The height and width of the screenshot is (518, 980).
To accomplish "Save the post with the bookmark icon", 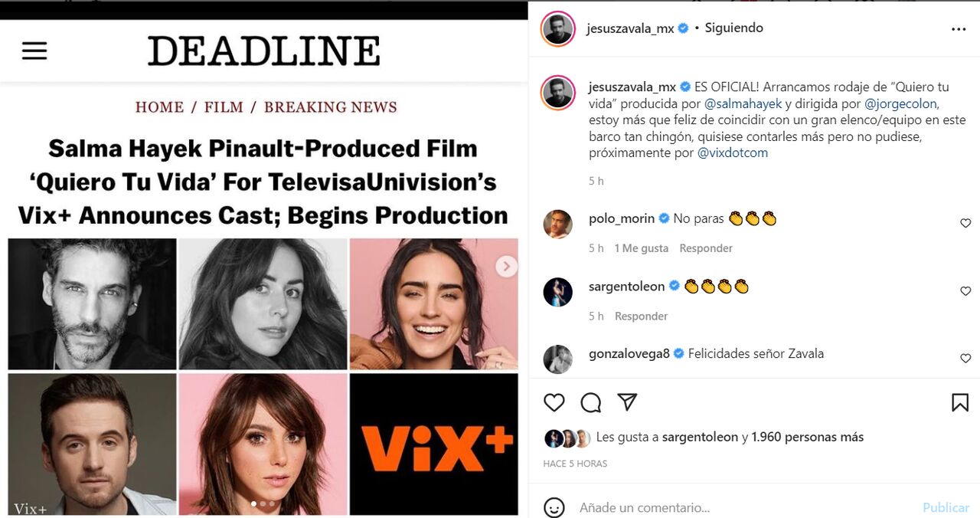I will coord(960,402).
